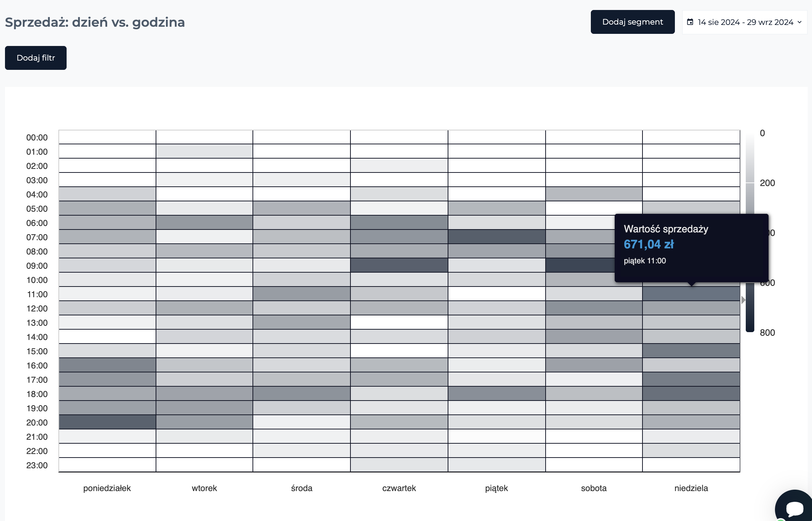Image resolution: width=812 pixels, height=521 pixels.
Task: Select the czwartek 09:00 dark cell
Action: [x=399, y=265]
